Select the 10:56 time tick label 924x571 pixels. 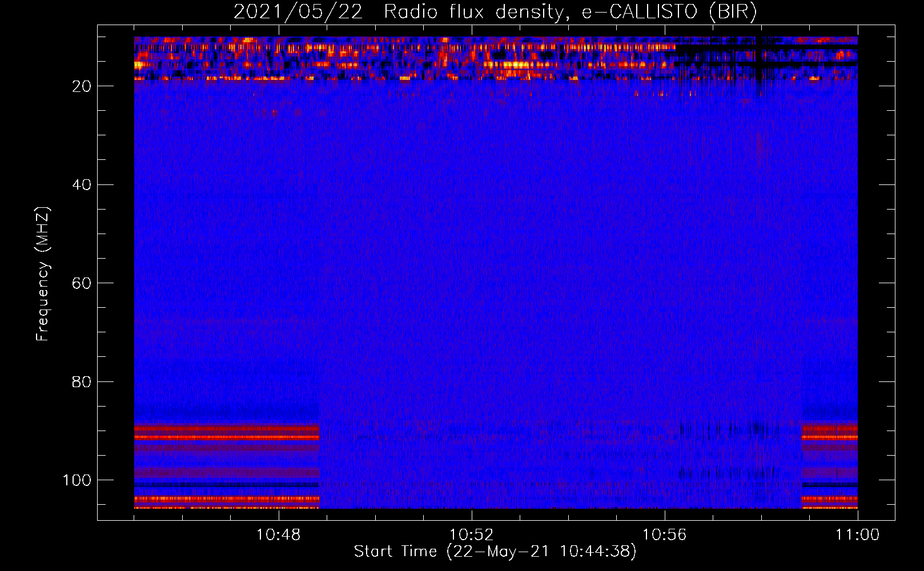(x=664, y=535)
